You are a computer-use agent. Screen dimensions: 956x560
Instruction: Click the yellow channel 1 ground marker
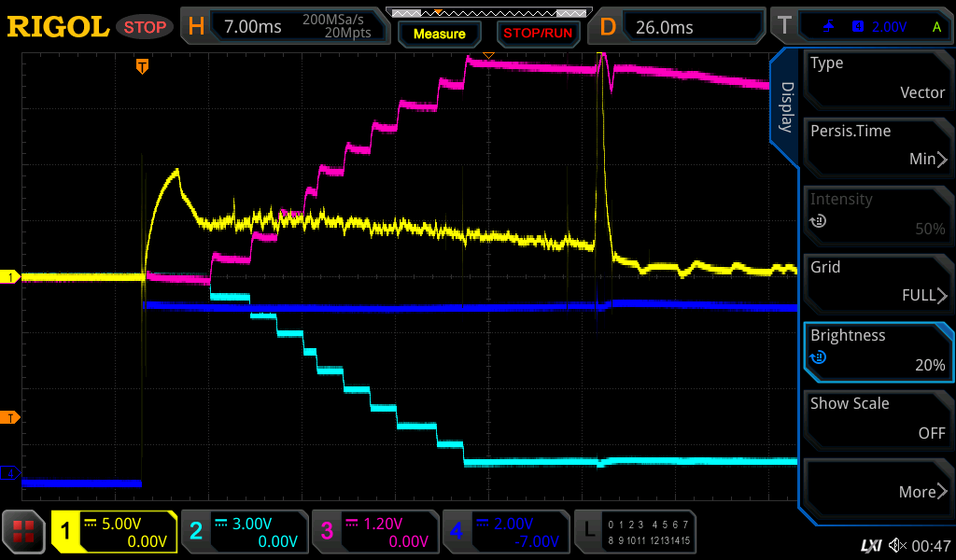(11, 277)
